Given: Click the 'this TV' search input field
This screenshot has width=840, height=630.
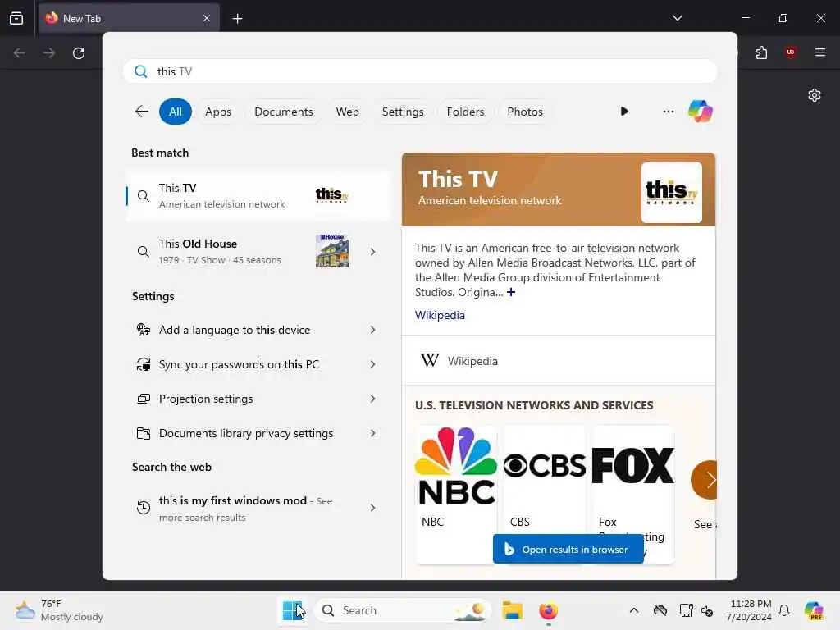Looking at the screenshot, I should (420, 71).
